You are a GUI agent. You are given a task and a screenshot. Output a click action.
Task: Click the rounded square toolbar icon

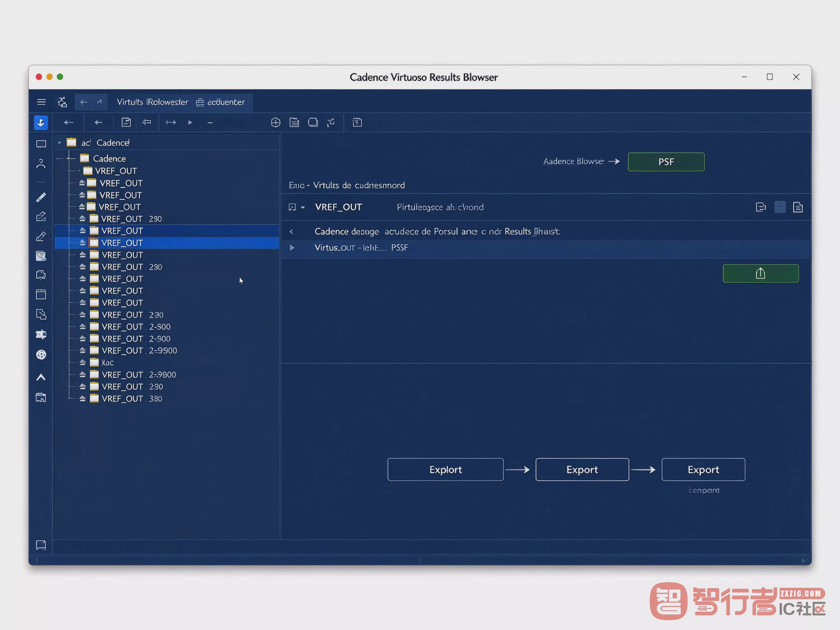(x=313, y=122)
